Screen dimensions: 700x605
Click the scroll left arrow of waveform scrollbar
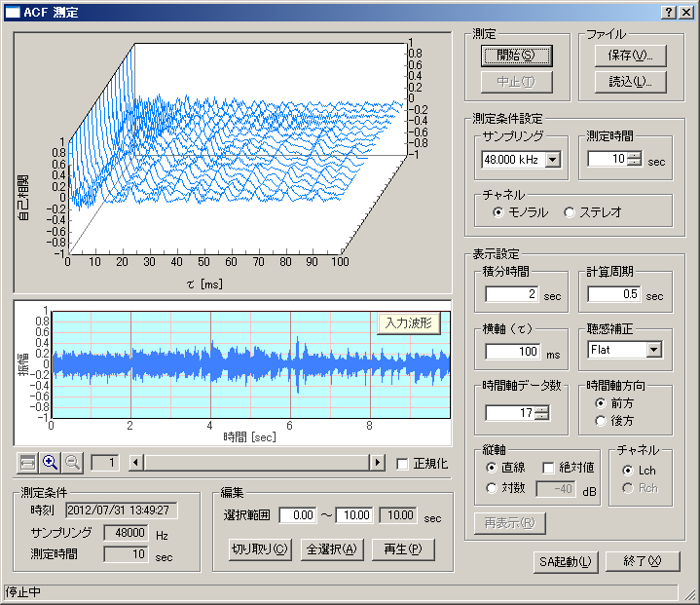136,463
